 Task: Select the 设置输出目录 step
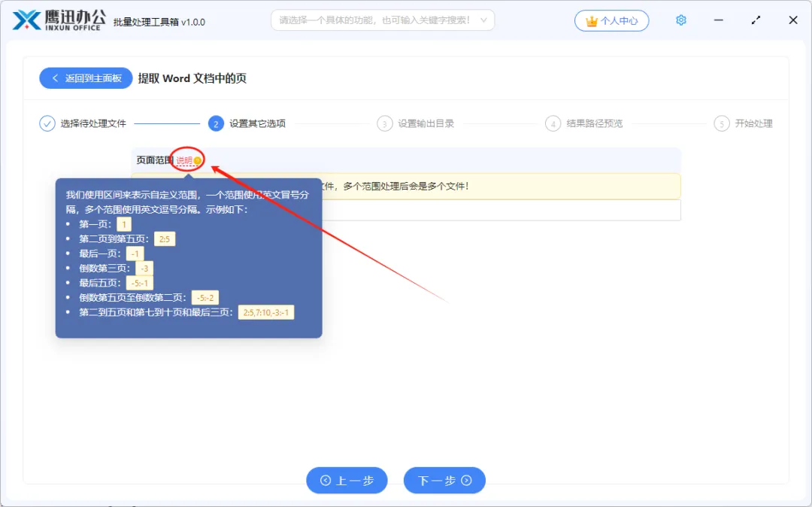(x=426, y=123)
